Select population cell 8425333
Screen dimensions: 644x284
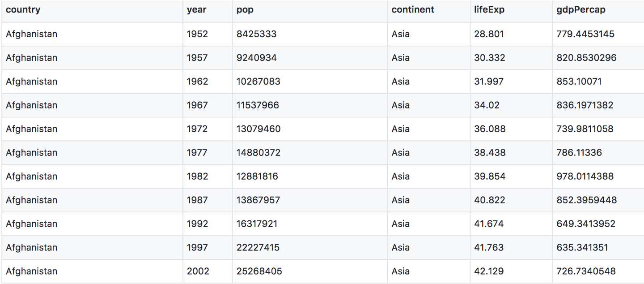(256, 34)
